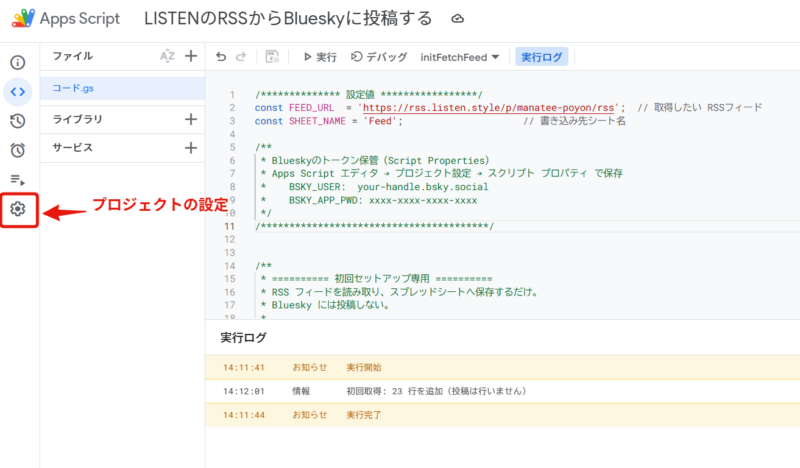Click the ライブラリ section header

point(78,119)
